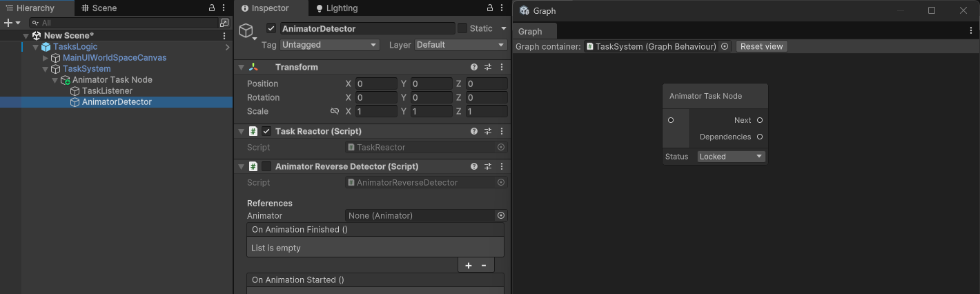
Task: Open Transform component help icon
Action: point(474,67)
